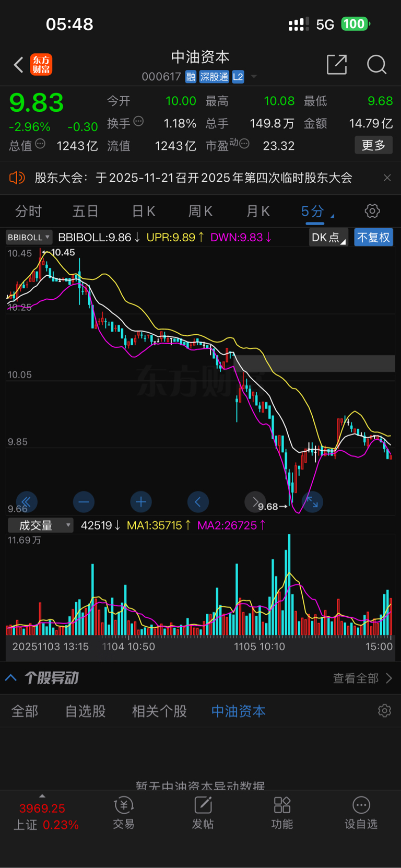Screen dimensions: 401x868
Task: Tap the MA1:35715 volume value
Action: (159, 525)
